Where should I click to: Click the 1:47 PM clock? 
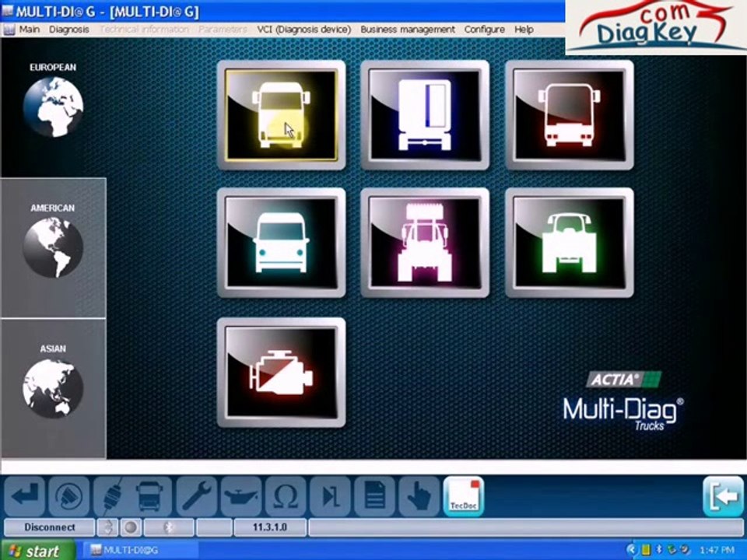coord(717,551)
